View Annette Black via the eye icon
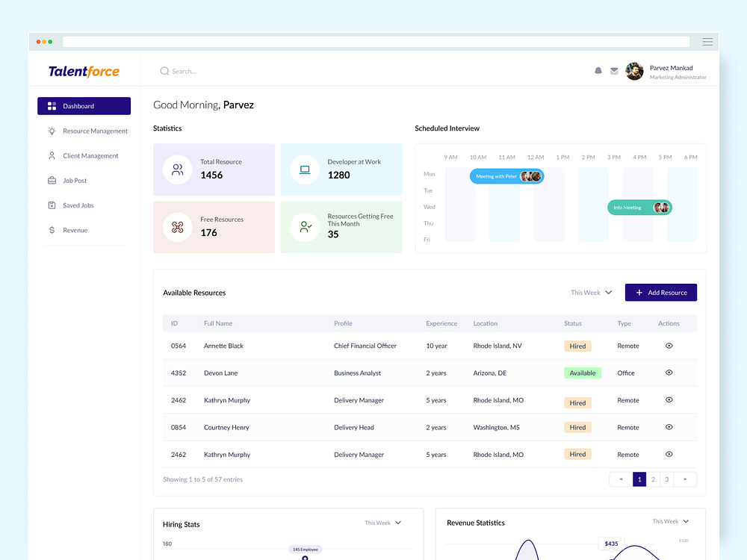 [669, 346]
